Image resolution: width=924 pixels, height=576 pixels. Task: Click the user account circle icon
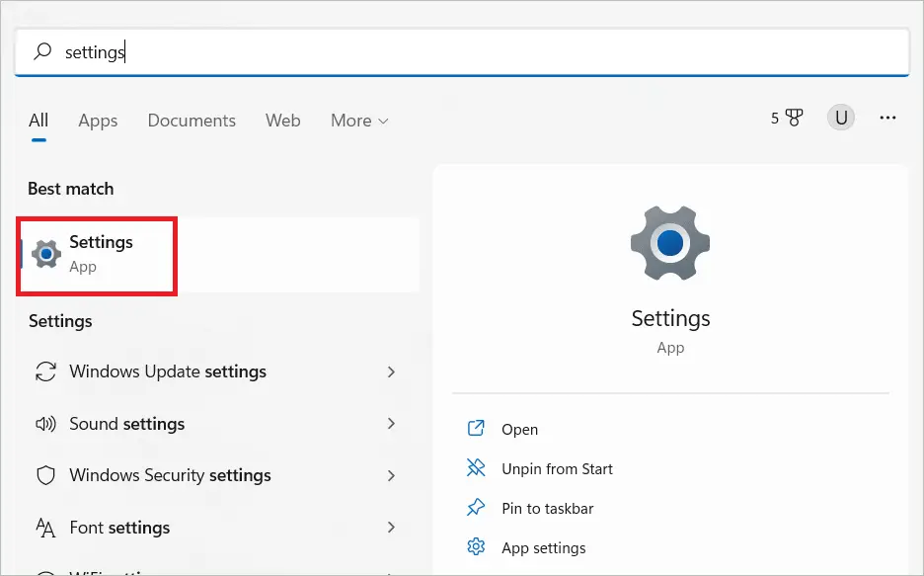coord(840,117)
